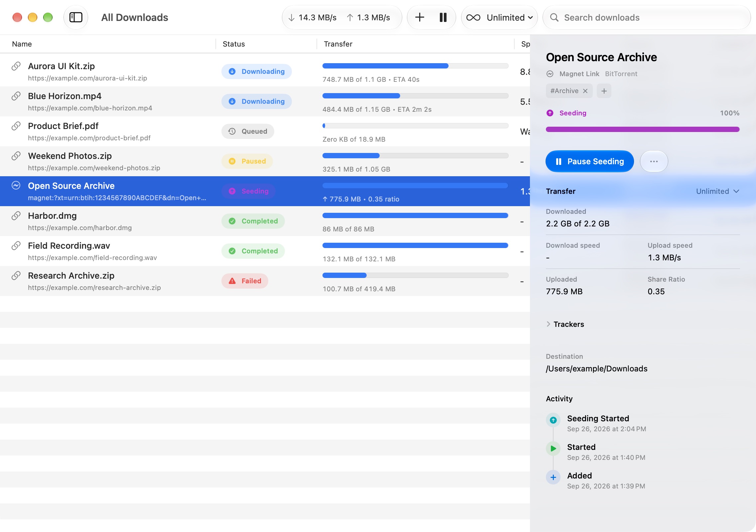
Task: Select Harbor.dmg row
Action: point(265,221)
